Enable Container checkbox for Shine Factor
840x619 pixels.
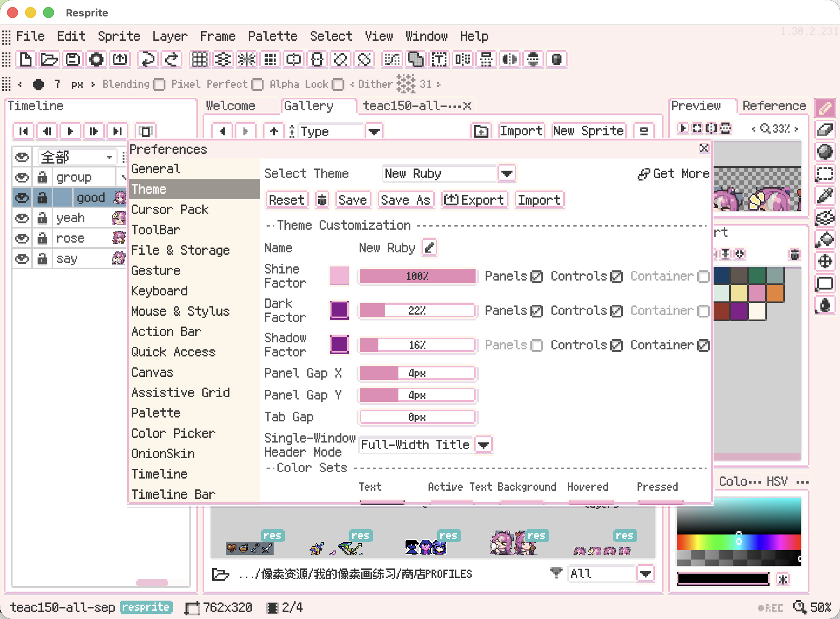tap(703, 277)
